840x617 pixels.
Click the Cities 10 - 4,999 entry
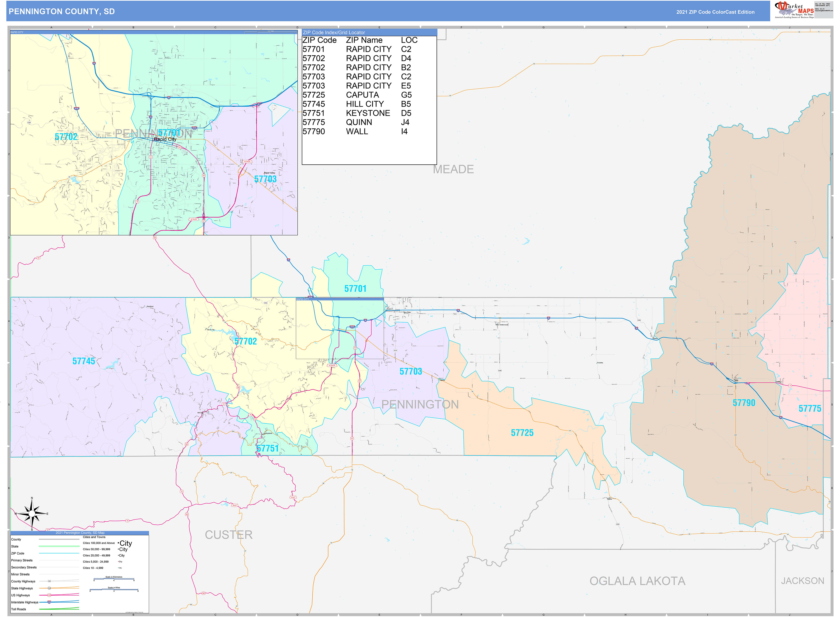coord(93,568)
